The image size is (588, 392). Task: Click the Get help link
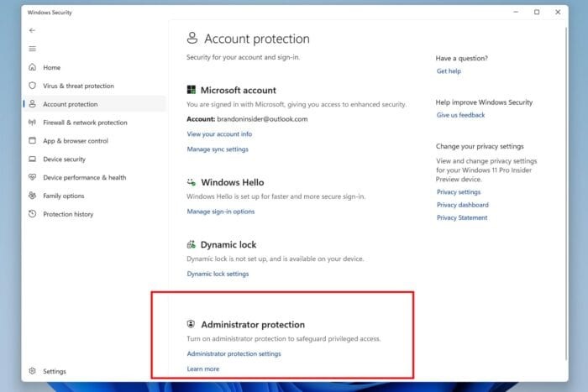pos(449,71)
